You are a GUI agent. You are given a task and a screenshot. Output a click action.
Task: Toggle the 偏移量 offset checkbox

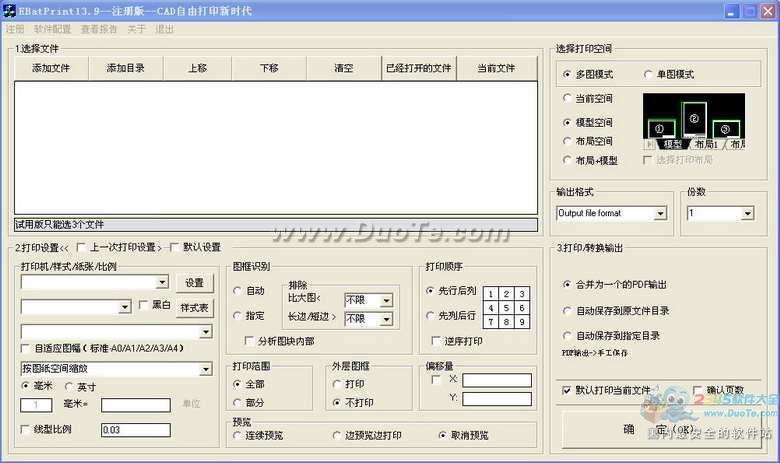click(436, 380)
